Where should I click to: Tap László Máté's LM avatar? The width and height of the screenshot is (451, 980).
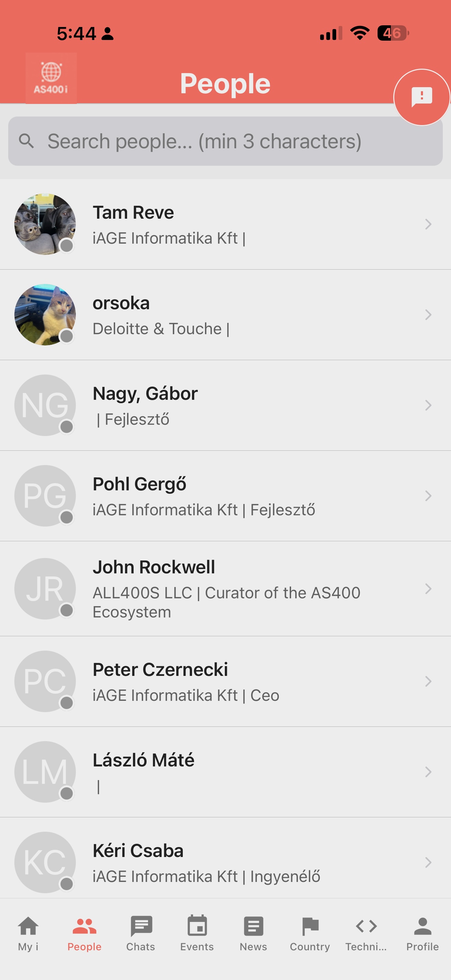tap(45, 772)
